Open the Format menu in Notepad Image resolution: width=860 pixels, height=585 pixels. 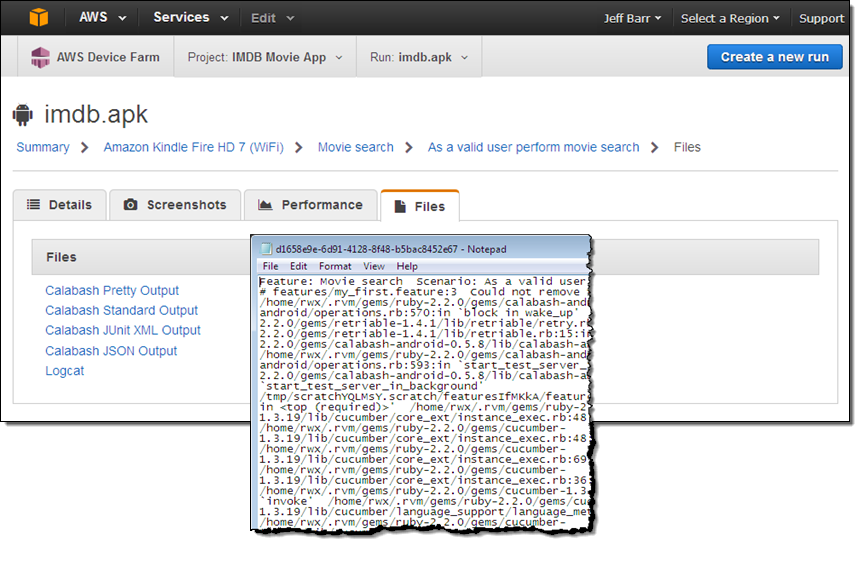[335, 266]
